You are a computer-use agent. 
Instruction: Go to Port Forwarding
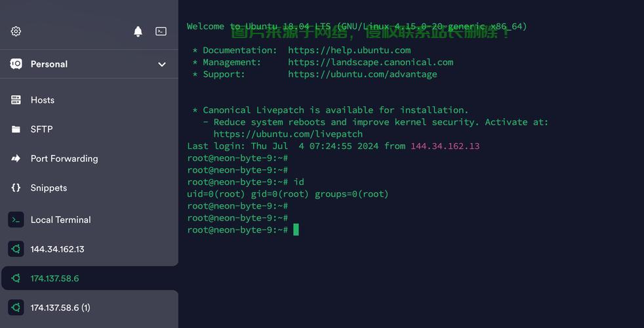[x=64, y=158]
